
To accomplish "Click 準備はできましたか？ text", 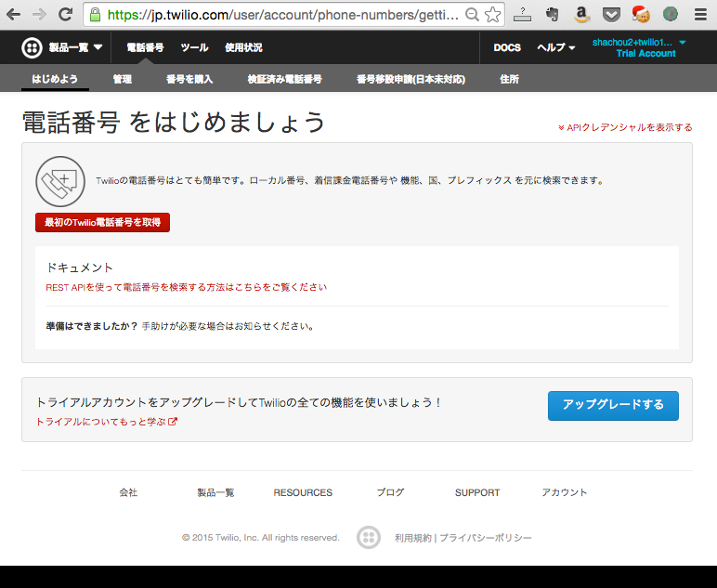I will [92, 326].
